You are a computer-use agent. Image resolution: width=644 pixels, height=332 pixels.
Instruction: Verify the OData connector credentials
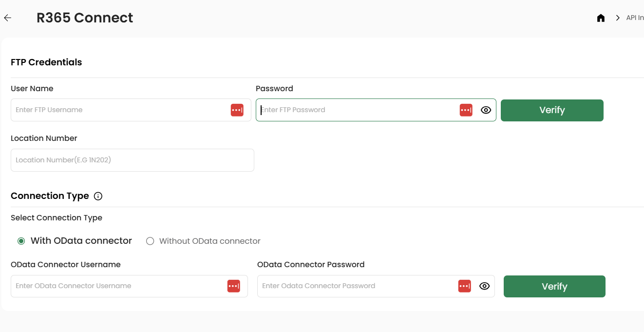tap(554, 286)
